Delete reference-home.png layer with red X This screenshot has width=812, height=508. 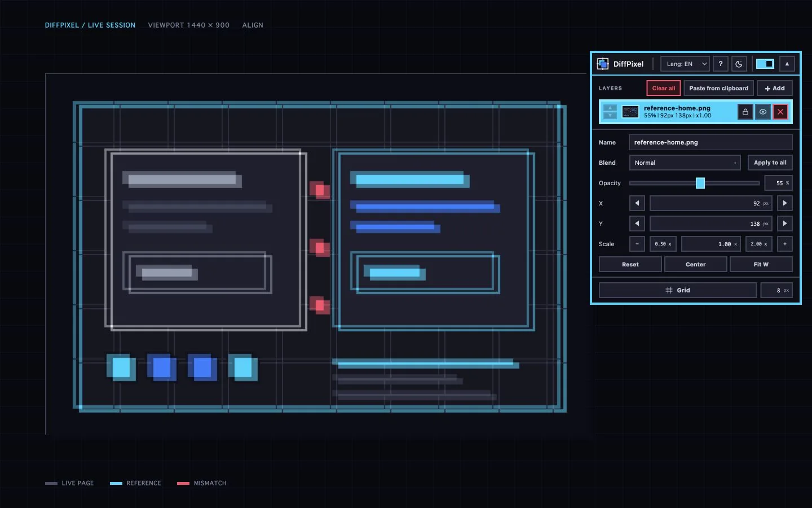coord(780,112)
